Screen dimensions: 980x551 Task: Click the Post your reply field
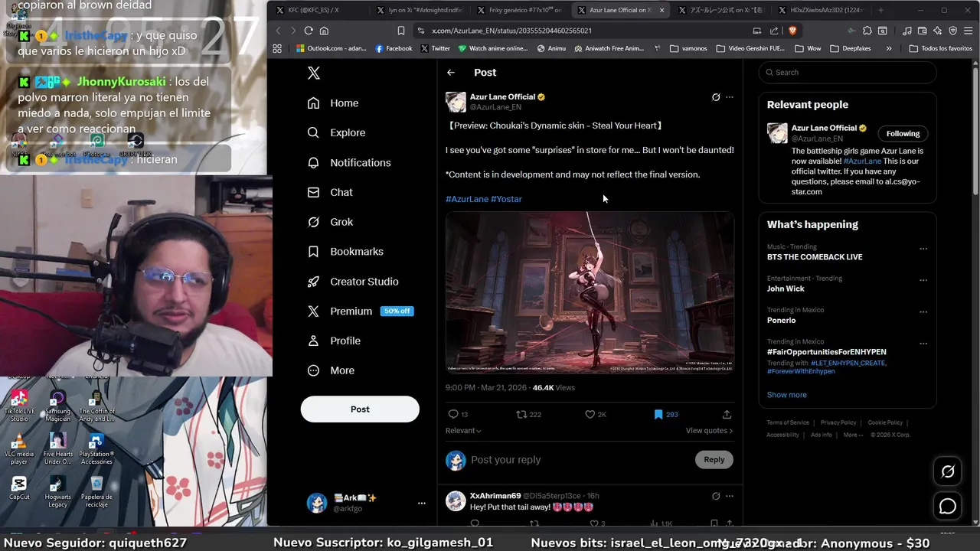[x=578, y=460]
